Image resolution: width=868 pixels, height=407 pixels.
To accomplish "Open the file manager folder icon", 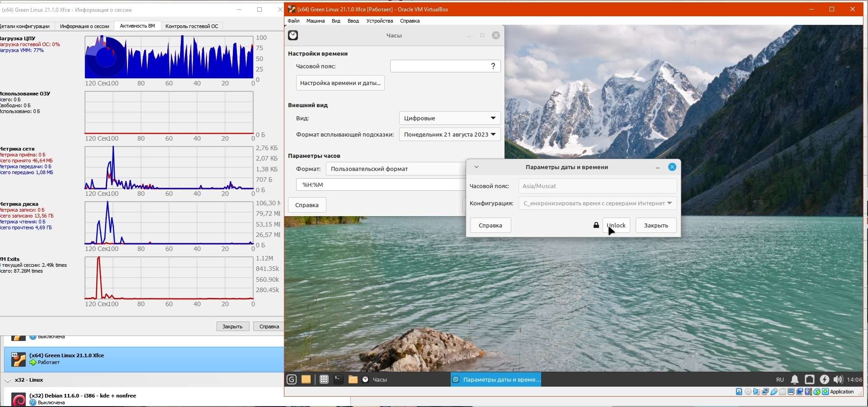I will (353, 379).
